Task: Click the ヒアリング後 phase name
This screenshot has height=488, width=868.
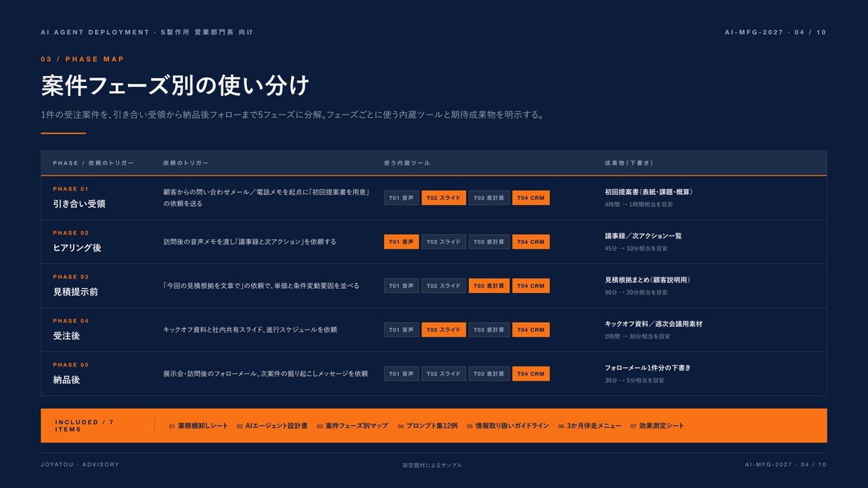Action: click(x=77, y=248)
